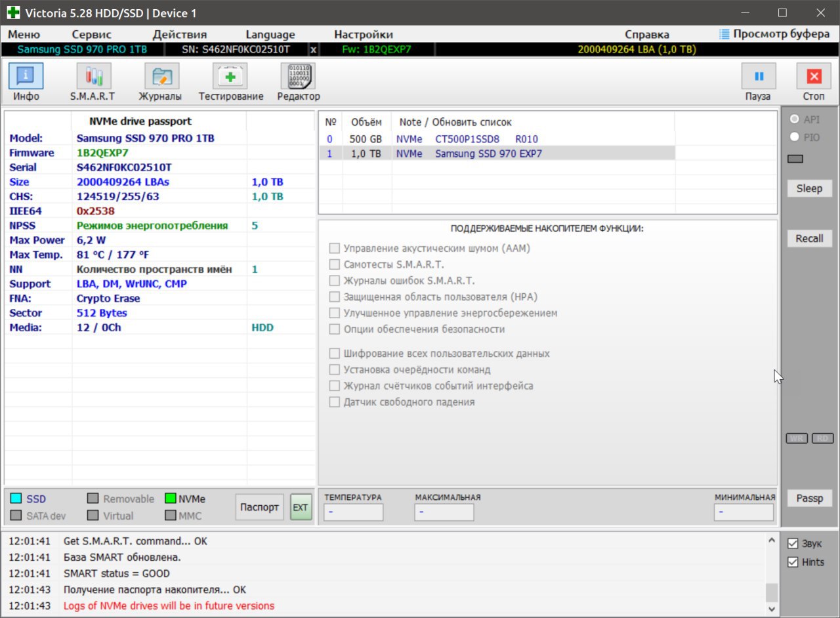The width and height of the screenshot is (840, 618).
Task: Click the Victoria green cross app icon
Action: pyautogui.click(x=13, y=12)
